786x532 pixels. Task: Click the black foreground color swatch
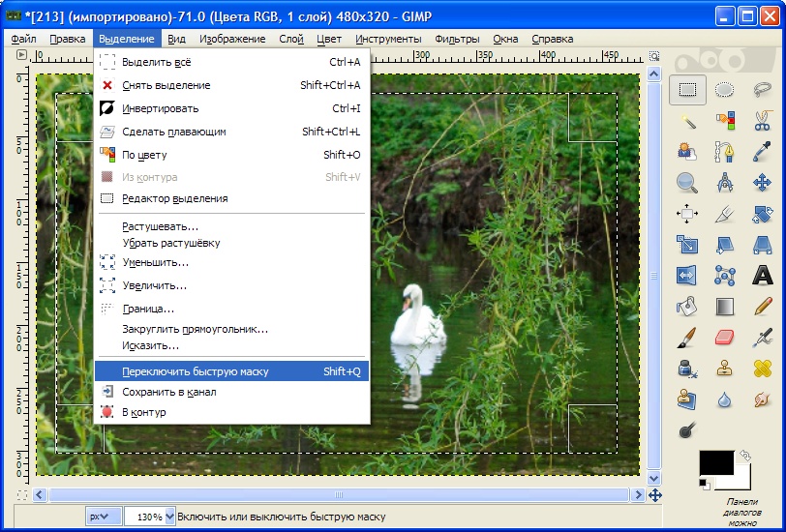714,463
